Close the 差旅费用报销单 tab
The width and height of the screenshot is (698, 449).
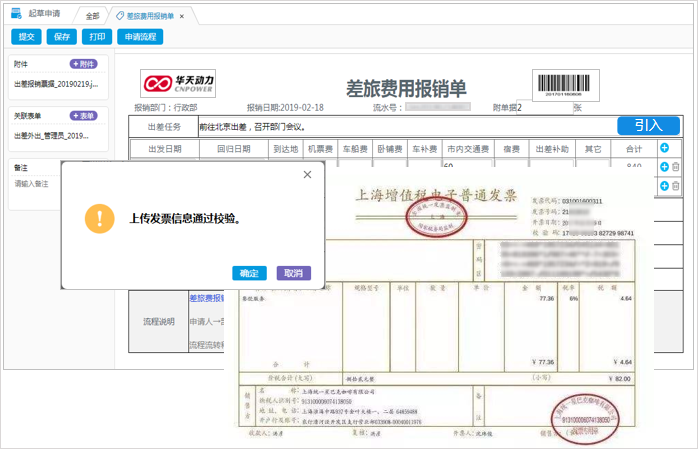[182, 16]
